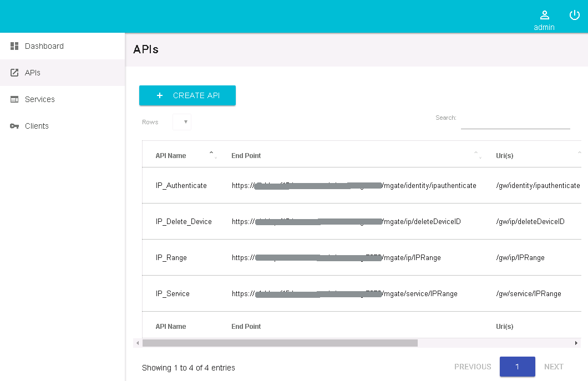Click the Dashboard grid icon in the sidebar
Viewport: 588px width, 381px height.
tap(14, 45)
